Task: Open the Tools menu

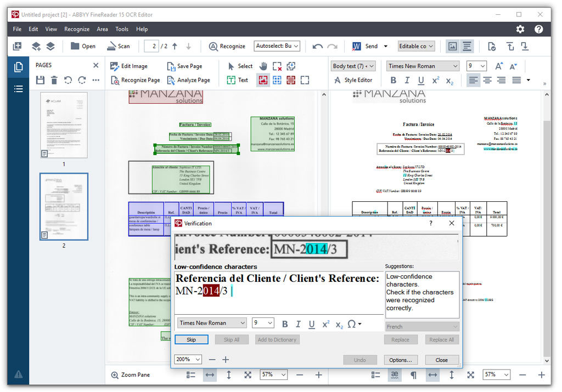Action: 122,29
